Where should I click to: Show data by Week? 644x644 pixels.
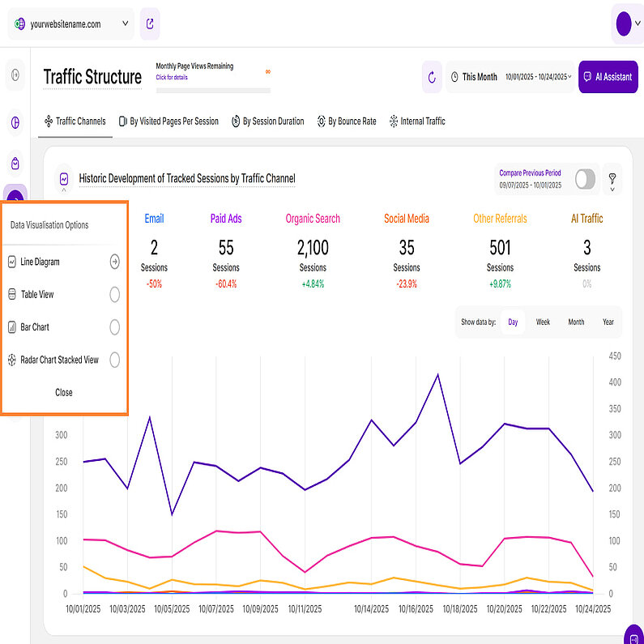coord(543,322)
